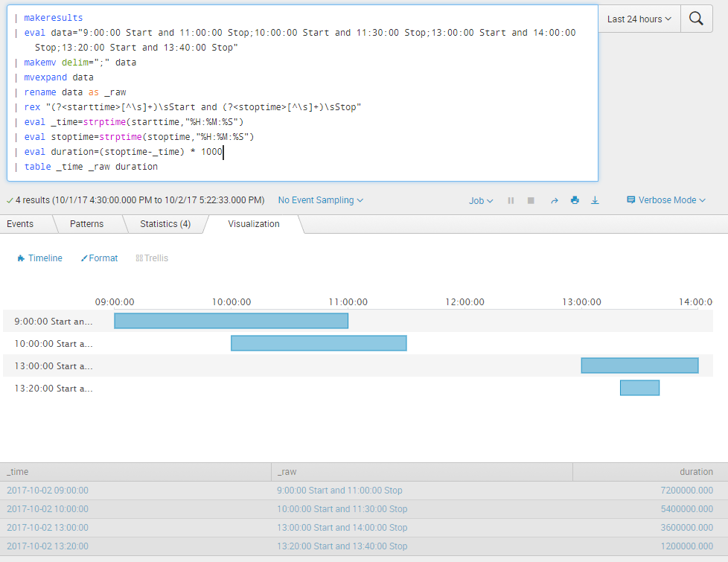
Task: Switch to the Patterns tab
Action: 86,223
